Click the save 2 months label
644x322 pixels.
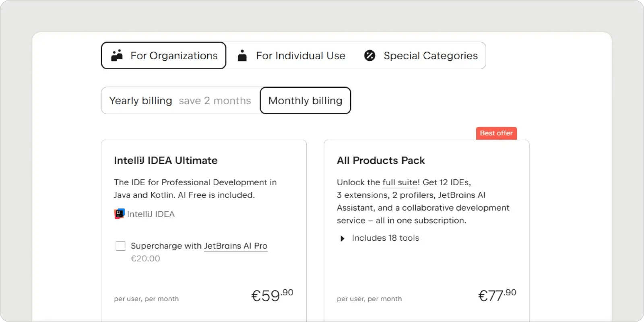215,101
